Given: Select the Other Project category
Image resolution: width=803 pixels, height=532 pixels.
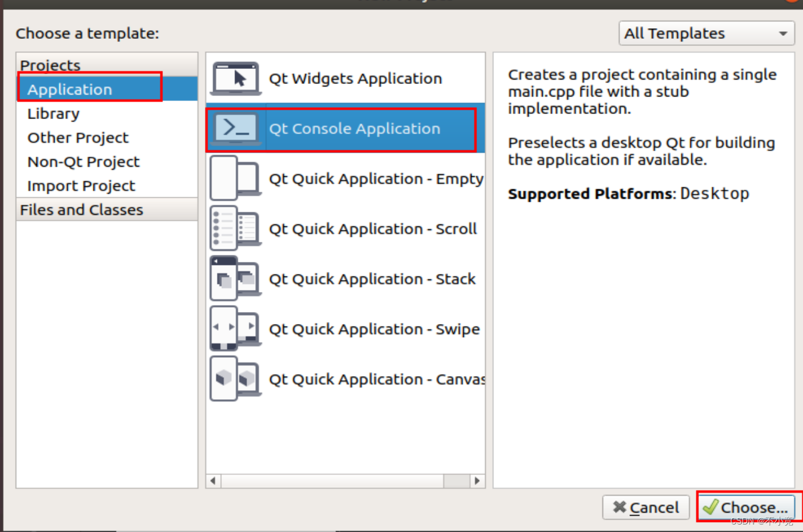Looking at the screenshot, I should (107, 137).
